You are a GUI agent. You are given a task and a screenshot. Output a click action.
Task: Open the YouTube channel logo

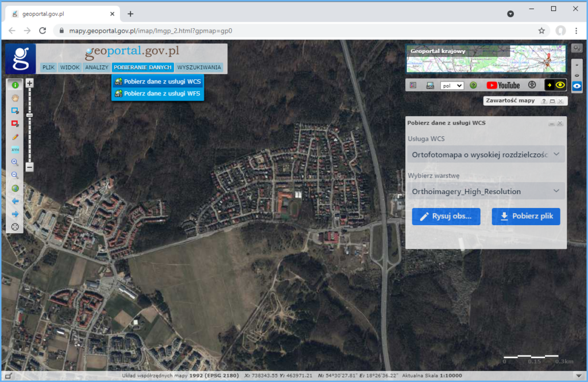[503, 86]
